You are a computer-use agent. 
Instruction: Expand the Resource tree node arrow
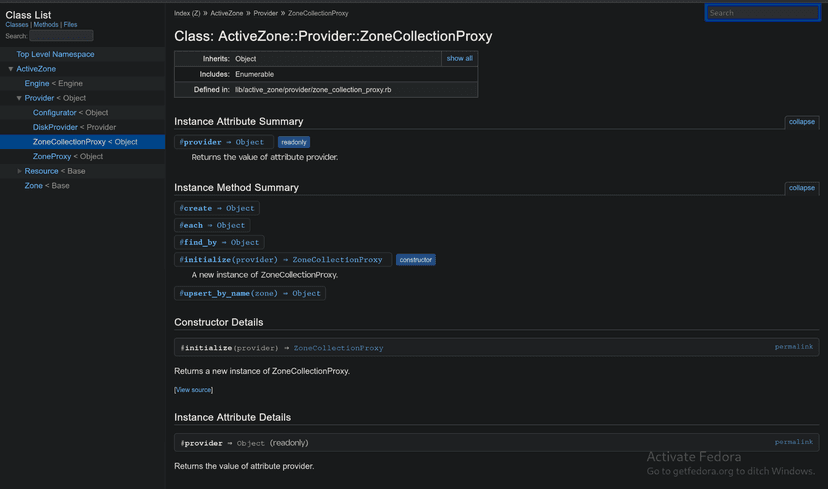point(19,171)
